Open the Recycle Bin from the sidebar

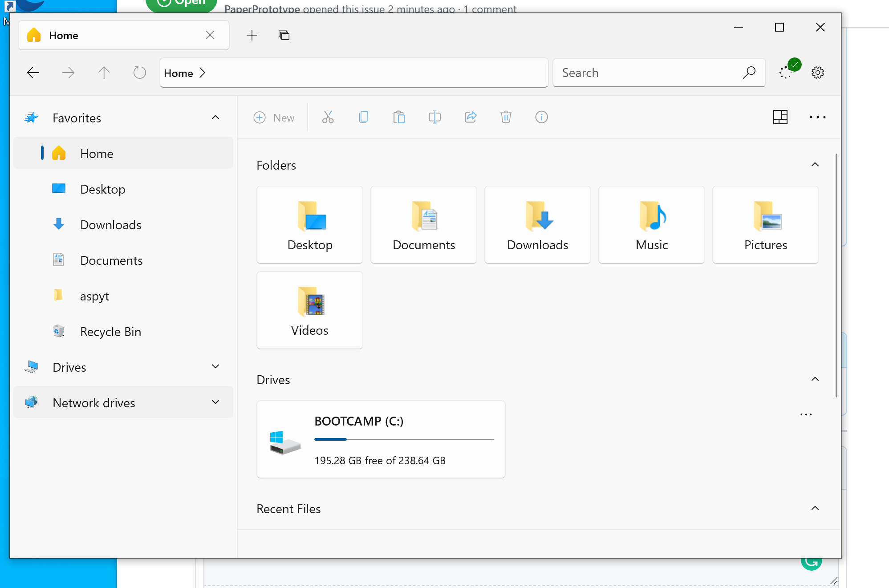point(110,331)
